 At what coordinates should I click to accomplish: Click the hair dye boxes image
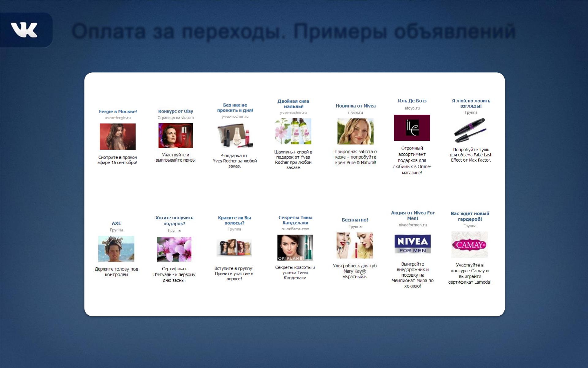[x=234, y=248]
